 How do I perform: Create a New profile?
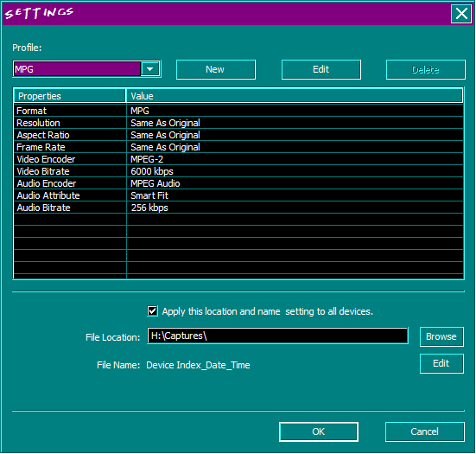click(x=215, y=69)
